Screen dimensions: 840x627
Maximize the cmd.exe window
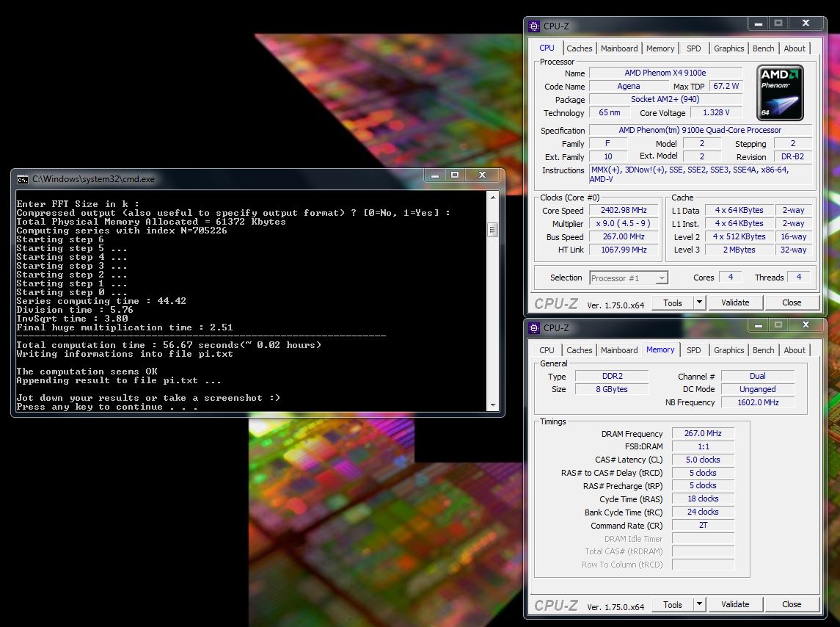coord(455,175)
